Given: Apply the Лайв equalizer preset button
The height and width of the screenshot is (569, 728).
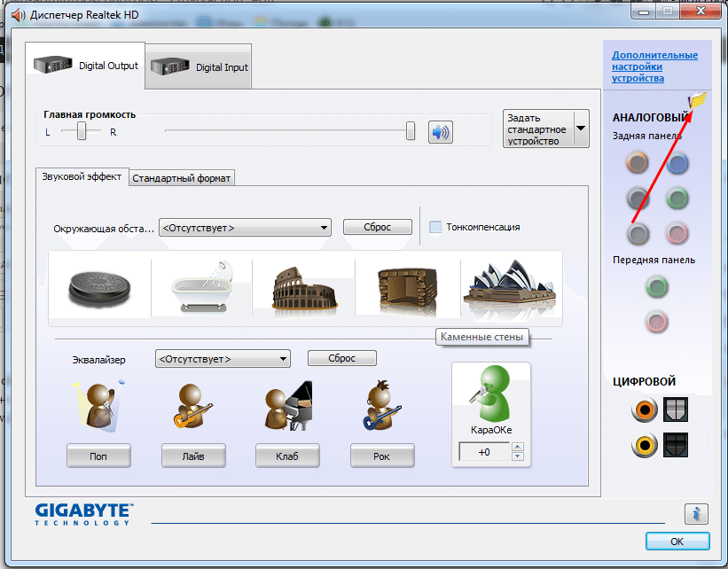Looking at the screenshot, I should tap(193, 456).
